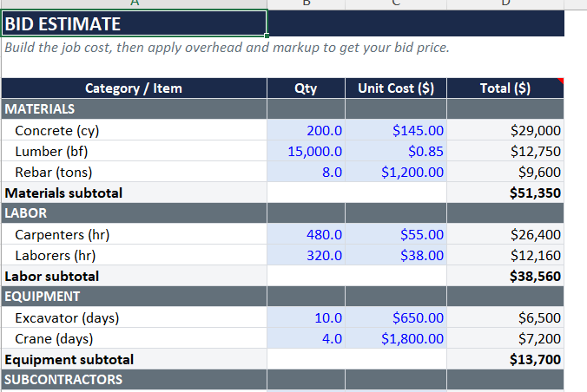Viewport: 587px width, 392px height.
Task: Select the BID ESTIMATE title cell
Action: [x=134, y=23]
